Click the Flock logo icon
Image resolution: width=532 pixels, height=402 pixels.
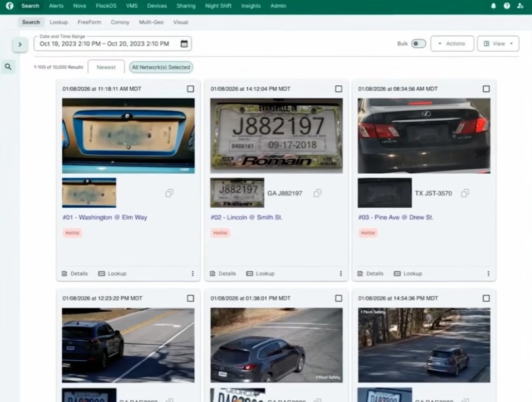click(9, 6)
